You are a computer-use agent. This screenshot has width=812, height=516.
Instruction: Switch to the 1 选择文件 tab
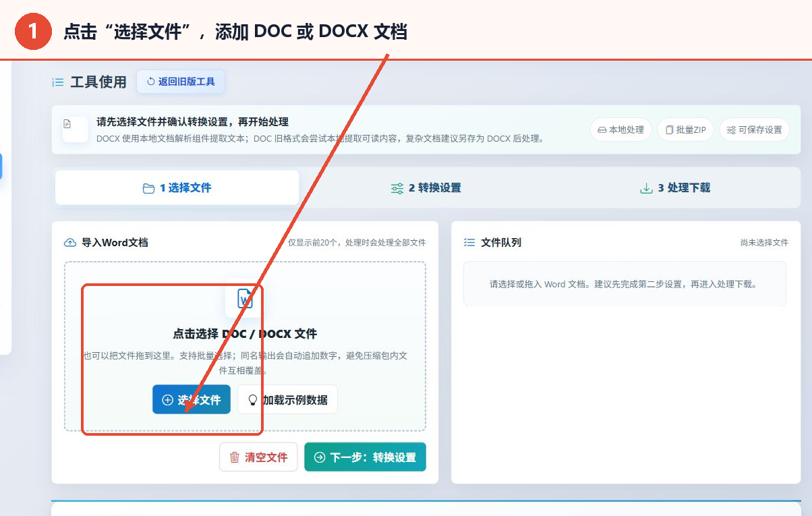click(177, 188)
